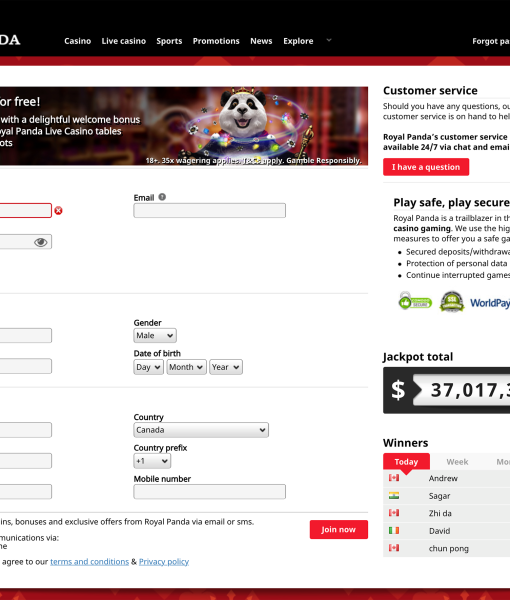Click into the Email input field
The image size is (510, 600).
point(209,210)
